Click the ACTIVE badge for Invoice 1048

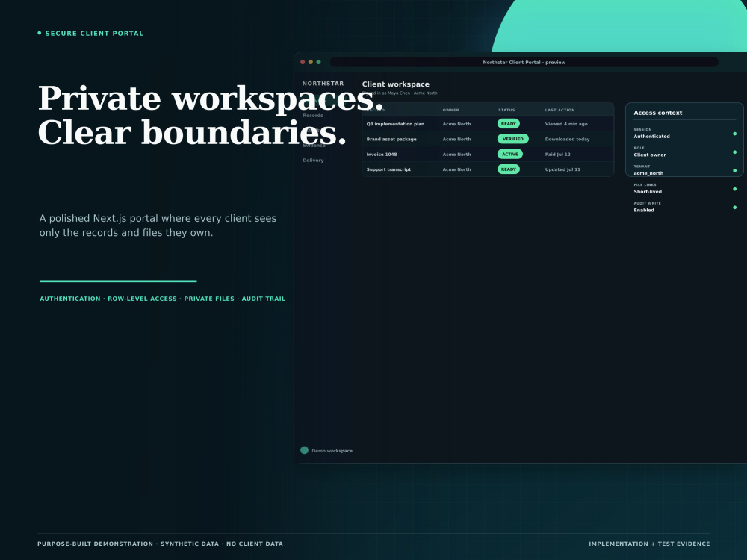pyautogui.click(x=509, y=155)
